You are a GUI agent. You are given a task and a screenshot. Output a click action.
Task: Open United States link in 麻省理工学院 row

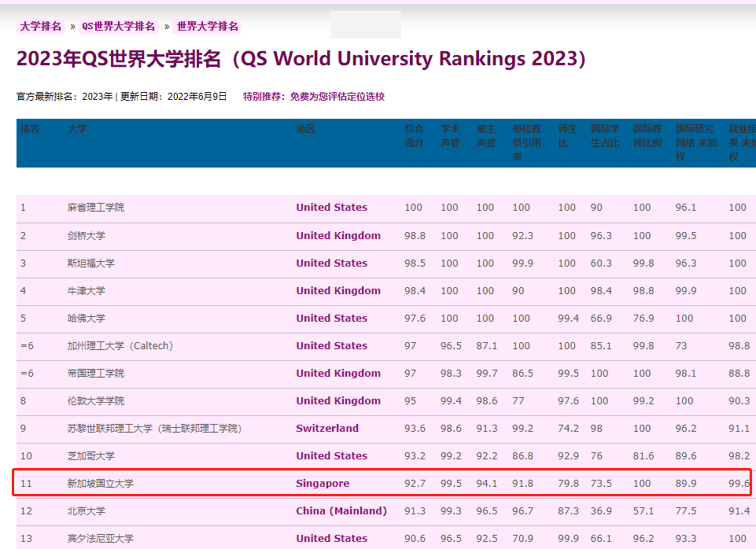click(x=332, y=208)
